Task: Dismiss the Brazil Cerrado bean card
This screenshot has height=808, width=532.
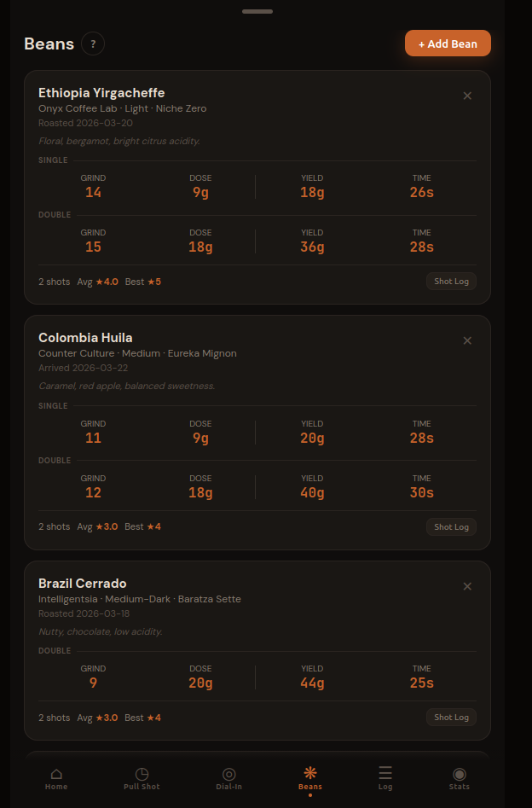Action: (467, 586)
